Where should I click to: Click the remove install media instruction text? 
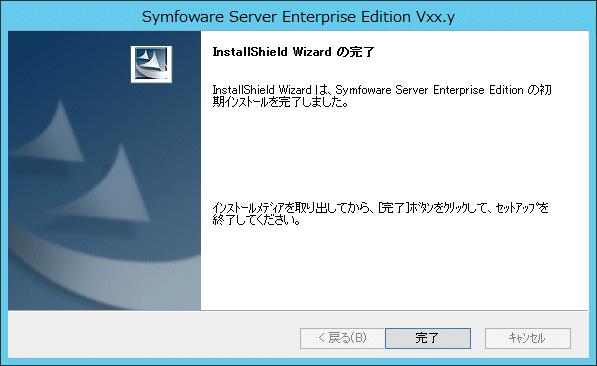click(x=380, y=214)
